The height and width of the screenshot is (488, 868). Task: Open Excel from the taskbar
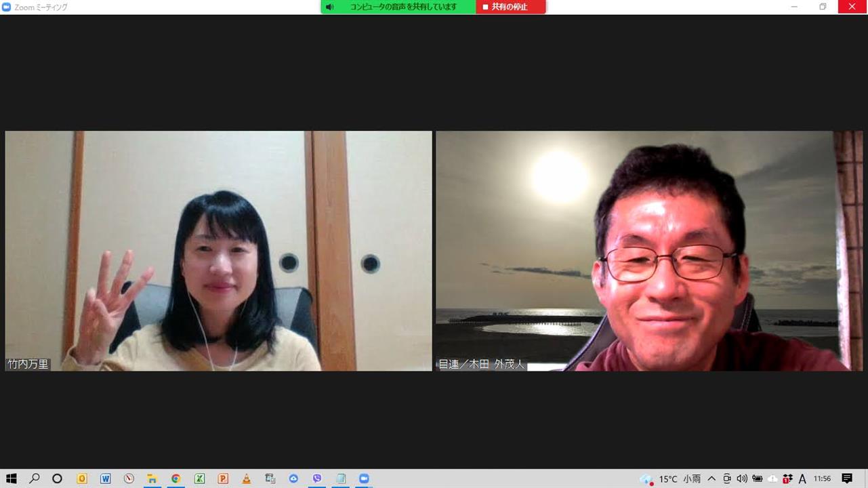[199, 479]
